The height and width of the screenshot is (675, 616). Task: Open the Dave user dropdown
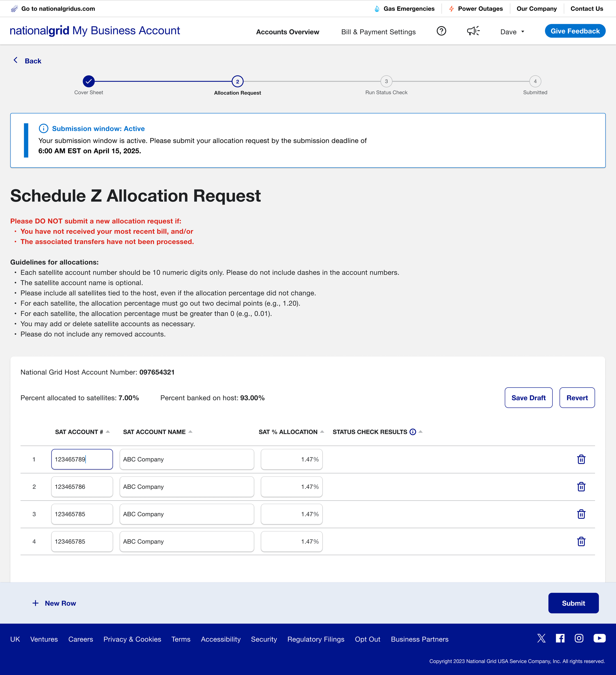512,32
